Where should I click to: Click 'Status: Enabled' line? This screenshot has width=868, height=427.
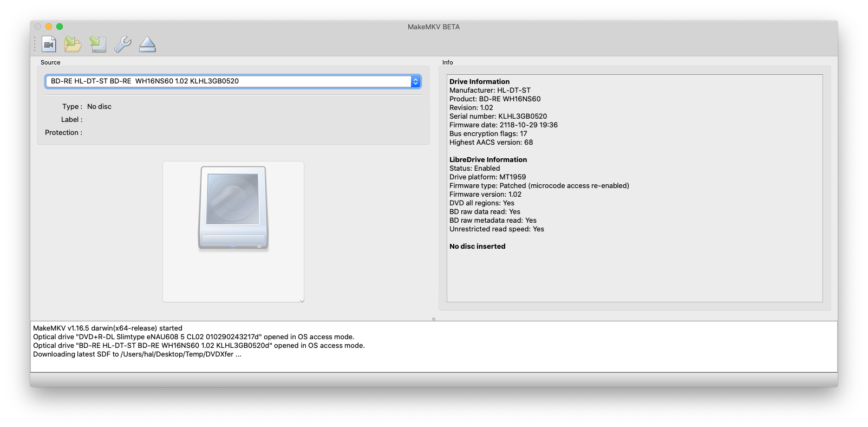(x=475, y=169)
